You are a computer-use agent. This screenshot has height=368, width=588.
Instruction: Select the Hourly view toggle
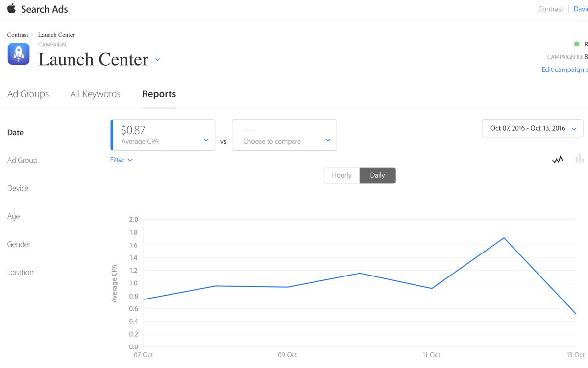[342, 175]
